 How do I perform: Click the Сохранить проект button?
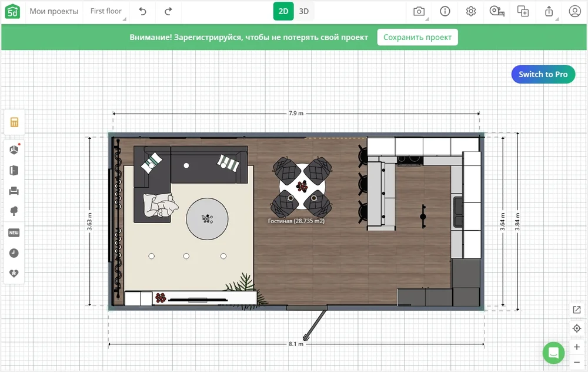tap(417, 37)
